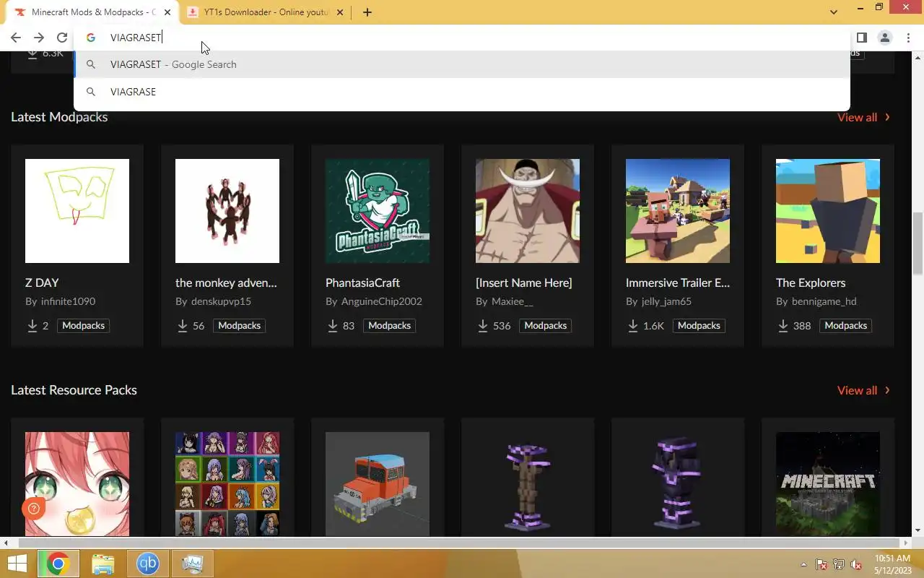The height and width of the screenshot is (578, 924).
Task: Reload the current page
Action: (62, 38)
